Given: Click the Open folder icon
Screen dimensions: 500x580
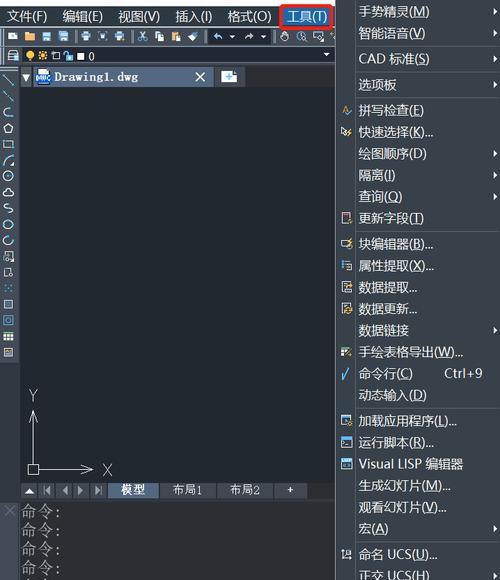Looking at the screenshot, I should click(x=30, y=36).
